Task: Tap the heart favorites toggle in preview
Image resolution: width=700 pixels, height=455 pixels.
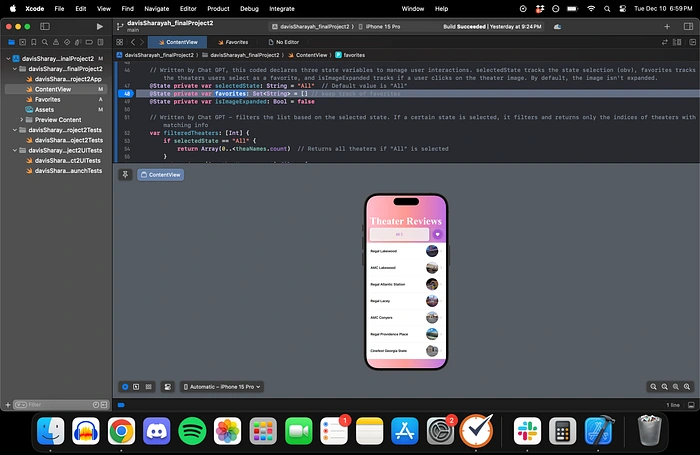Action: coord(437,234)
